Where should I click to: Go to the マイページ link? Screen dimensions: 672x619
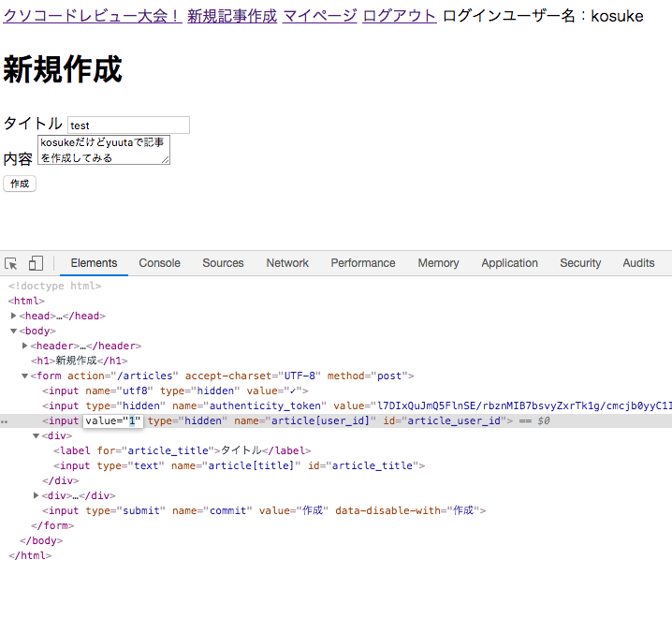[320, 16]
